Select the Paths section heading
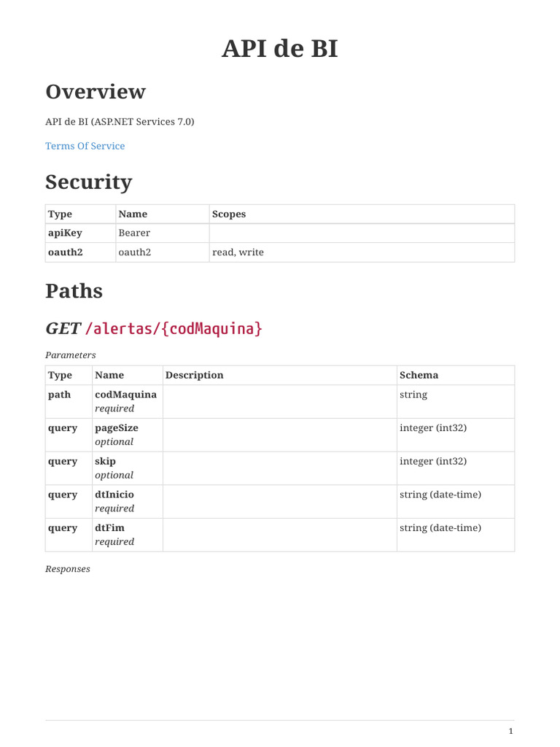The width and height of the screenshot is (560, 747). (x=74, y=291)
